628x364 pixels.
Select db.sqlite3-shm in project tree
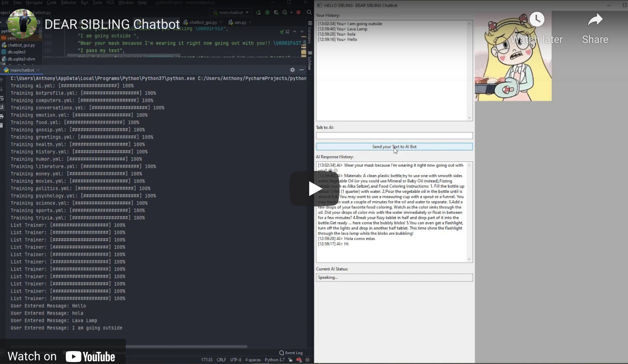18,59
